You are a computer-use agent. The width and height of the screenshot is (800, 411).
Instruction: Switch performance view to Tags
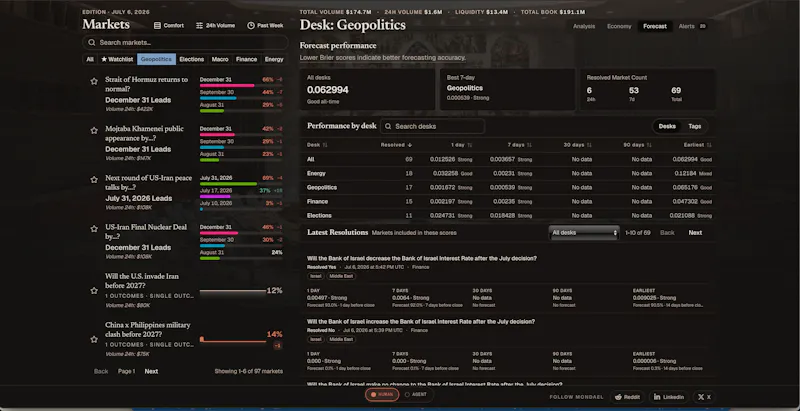[x=694, y=126]
